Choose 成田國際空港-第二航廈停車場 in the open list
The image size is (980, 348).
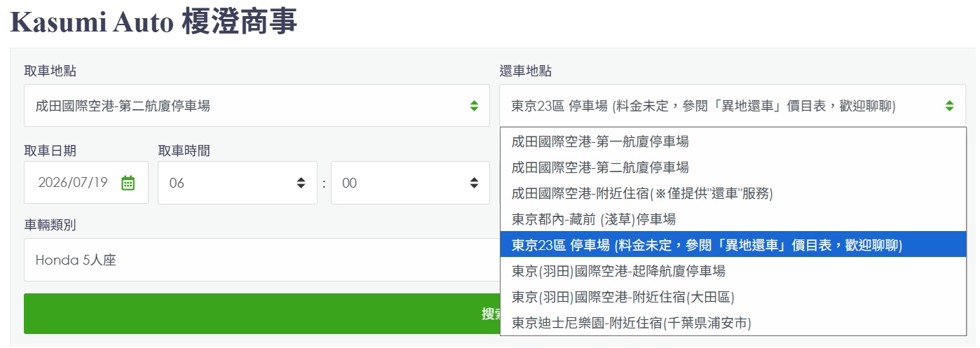click(733, 167)
